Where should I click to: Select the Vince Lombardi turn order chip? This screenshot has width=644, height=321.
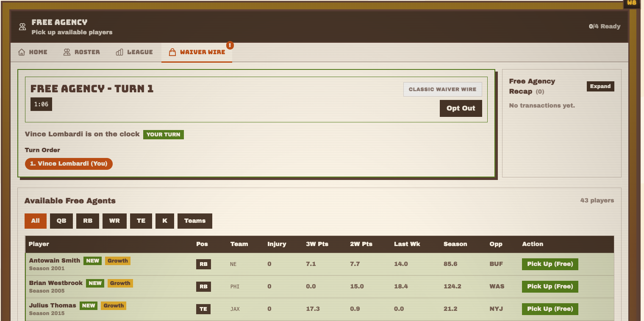pos(69,163)
